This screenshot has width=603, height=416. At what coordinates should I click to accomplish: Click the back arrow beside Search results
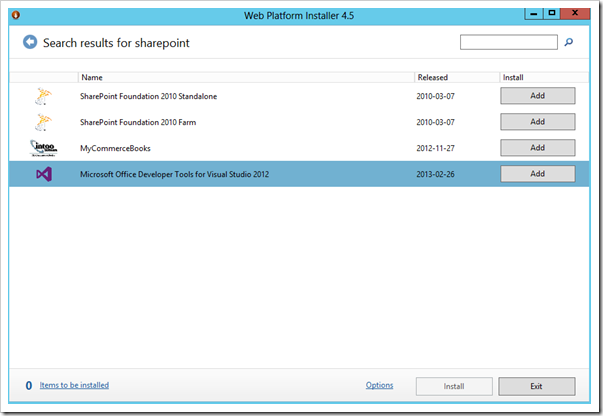[30, 43]
